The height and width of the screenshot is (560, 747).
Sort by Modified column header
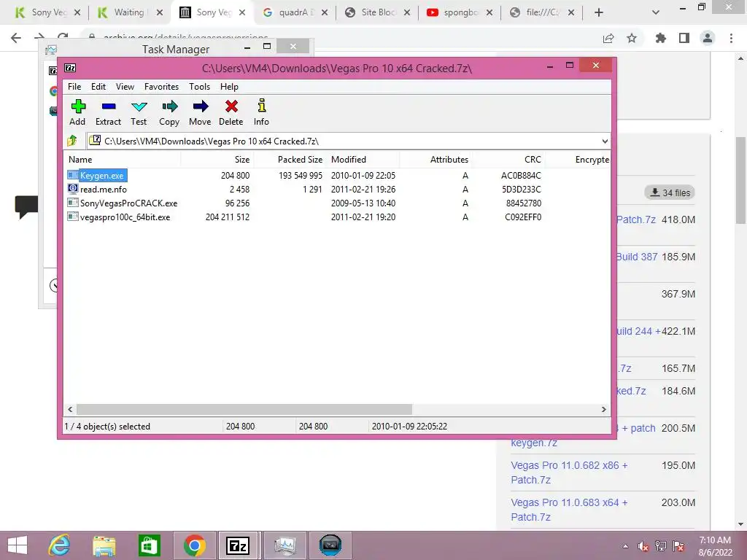tap(363, 160)
